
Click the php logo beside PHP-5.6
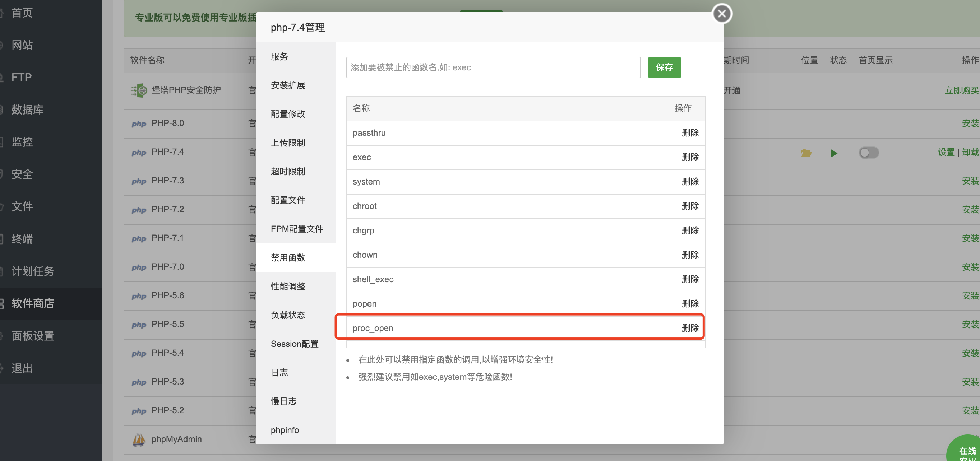[139, 296]
